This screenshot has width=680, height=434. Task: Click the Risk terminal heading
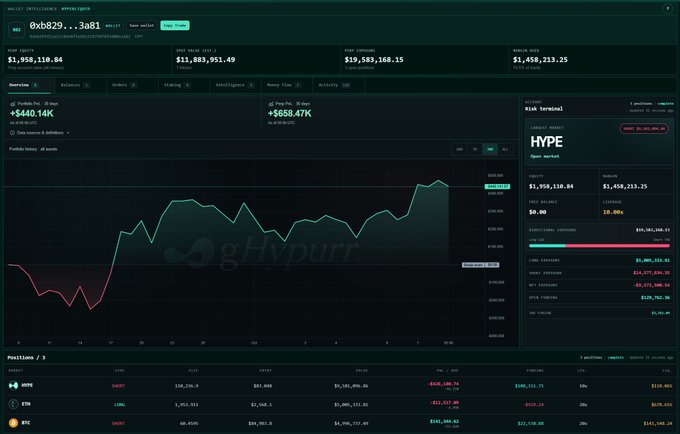(544, 109)
